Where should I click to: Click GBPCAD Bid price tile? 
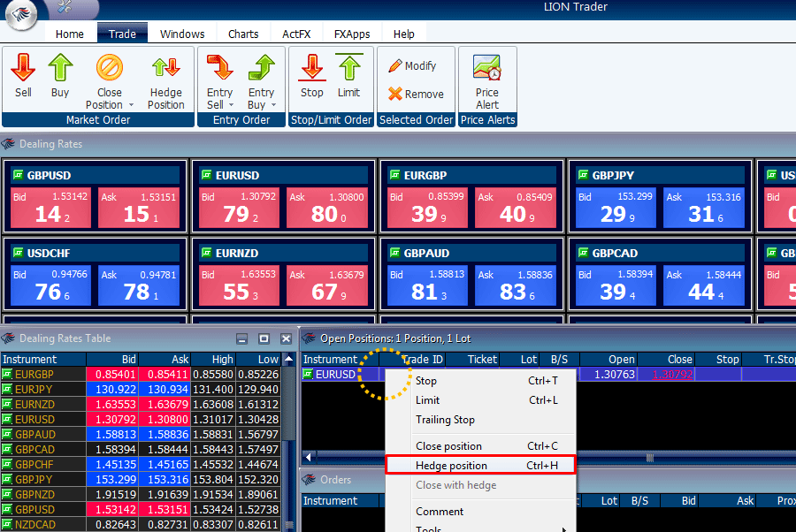coord(616,285)
